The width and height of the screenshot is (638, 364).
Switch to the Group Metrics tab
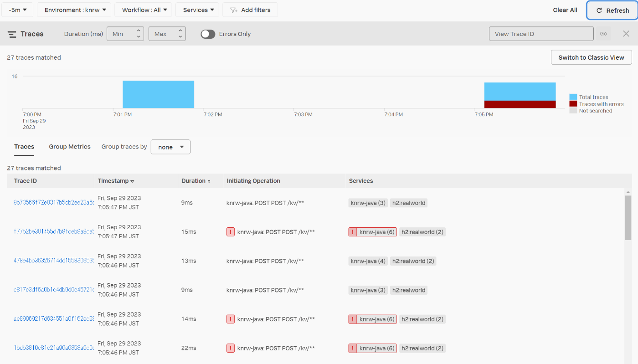pyautogui.click(x=70, y=147)
